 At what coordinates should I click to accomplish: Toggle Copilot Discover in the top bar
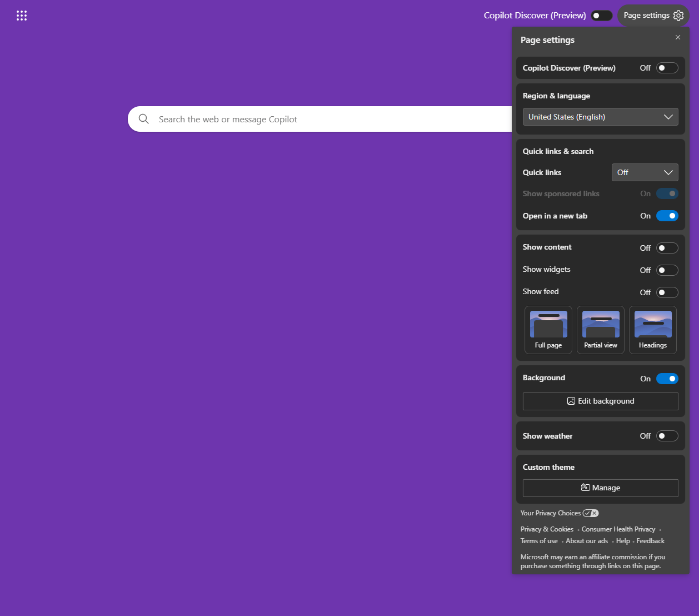[x=601, y=16]
